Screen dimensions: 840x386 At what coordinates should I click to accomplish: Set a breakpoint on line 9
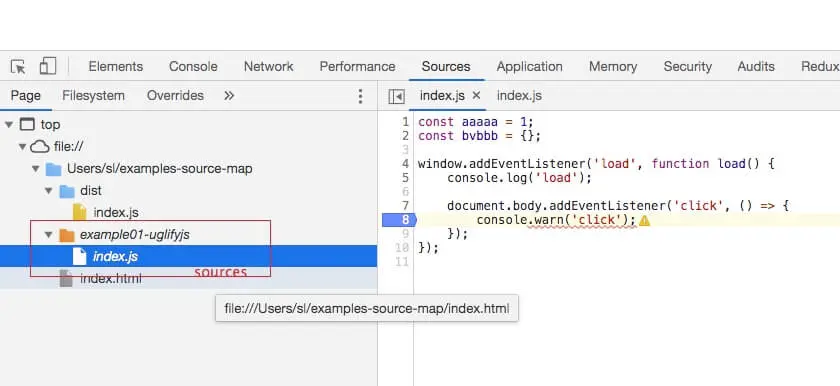[x=405, y=234]
